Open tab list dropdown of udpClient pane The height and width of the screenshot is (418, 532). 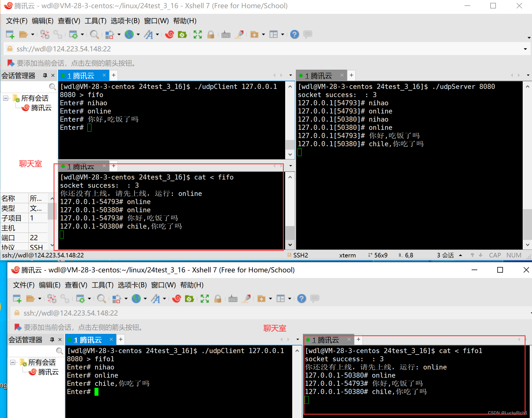coord(291,75)
